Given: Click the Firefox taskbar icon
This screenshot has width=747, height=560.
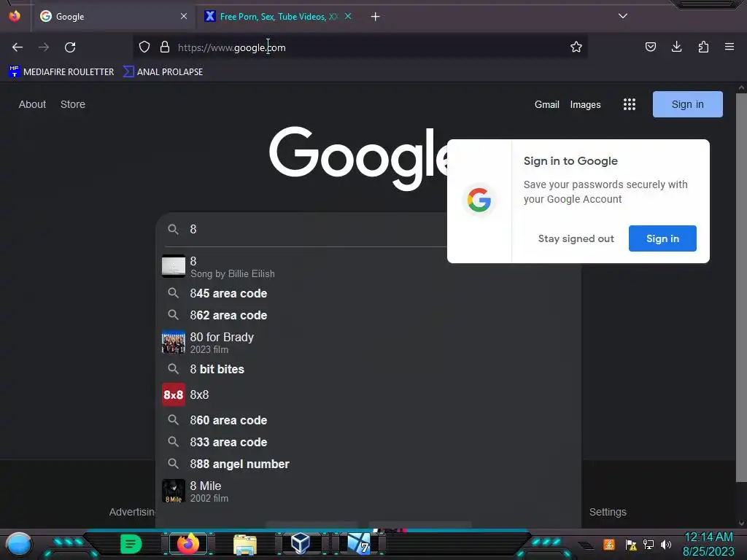Looking at the screenshot, I should (x=188, y=544).
